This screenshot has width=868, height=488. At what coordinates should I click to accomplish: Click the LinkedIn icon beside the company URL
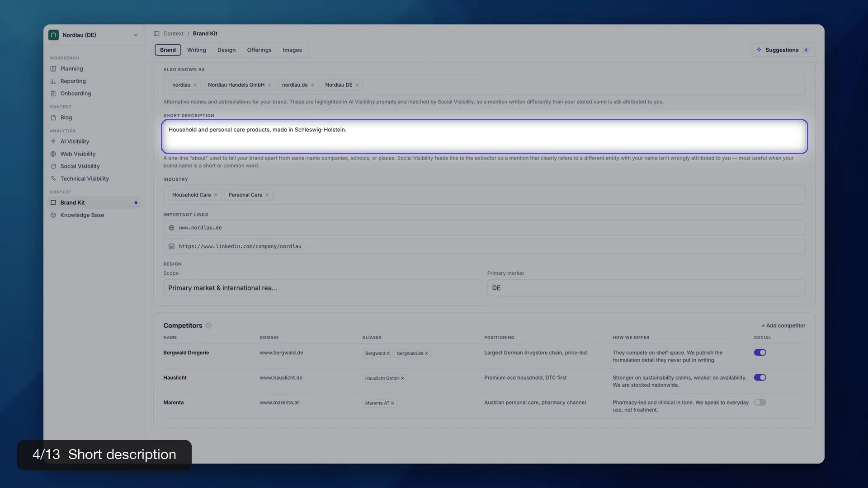point(171,246)
